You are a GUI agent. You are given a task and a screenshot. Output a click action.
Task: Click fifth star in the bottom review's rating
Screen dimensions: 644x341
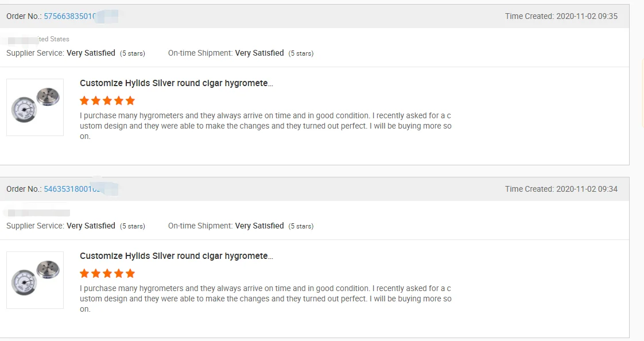[x=130, y=273]
